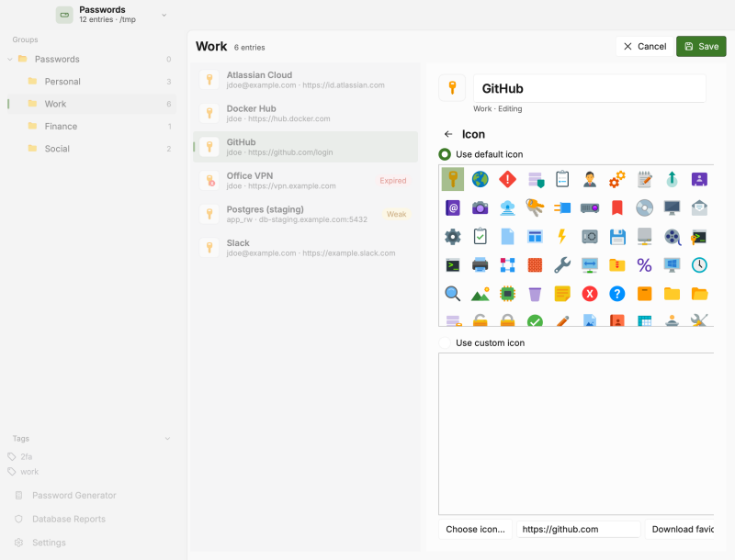Select Use custom icon radio button
The image size is (735, 560).
(445, 342)
